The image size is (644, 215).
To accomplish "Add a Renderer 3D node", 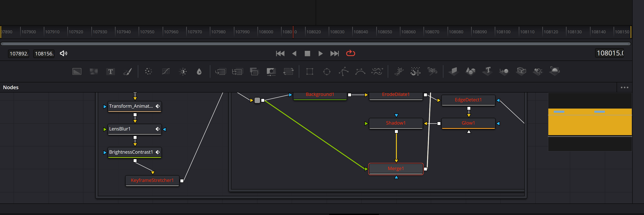I will point(554,71).
